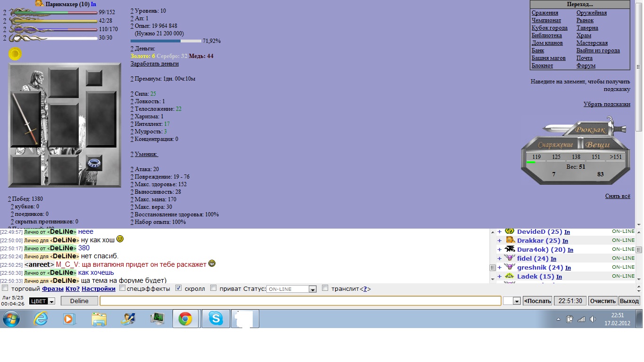The width and height of the screenshot is (644, 362).
Task: Toggle the спецэффекты checkbox
Action: pos(122,288)
